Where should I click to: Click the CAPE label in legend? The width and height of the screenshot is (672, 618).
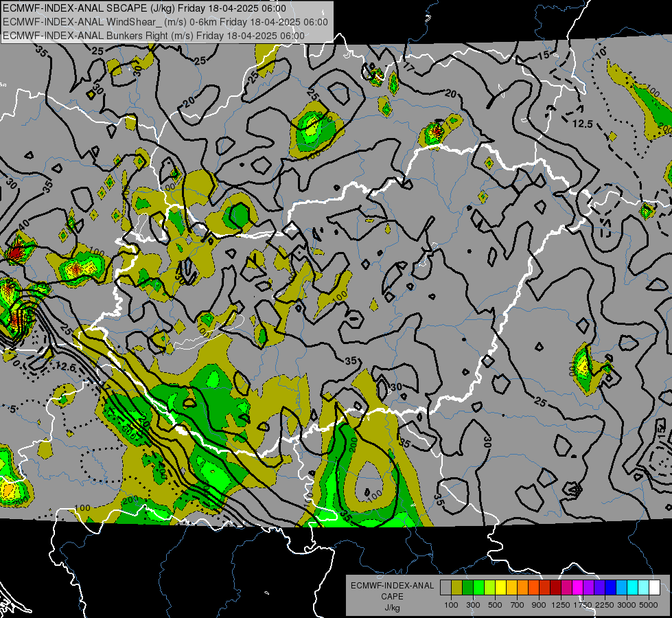(x=392, y=597)
